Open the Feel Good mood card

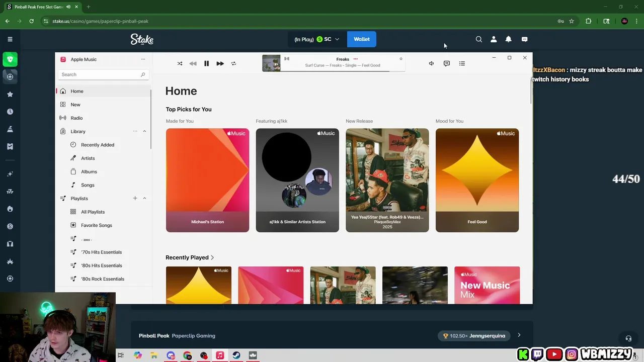(x=477, y=180)
